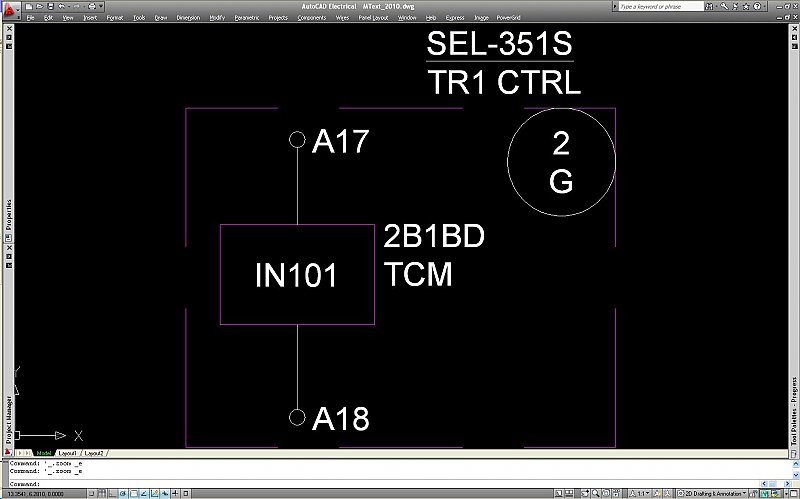Click the key icon in InfoCenter

click(724, 7)
